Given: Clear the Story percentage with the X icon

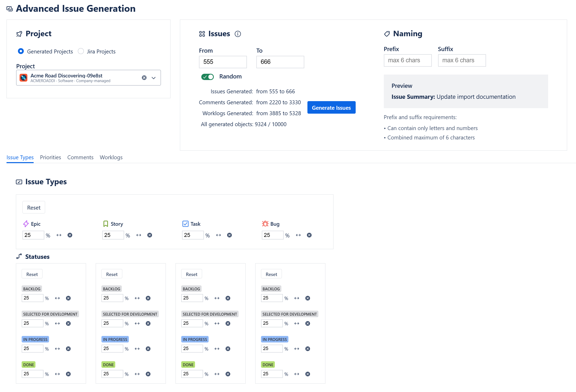Looking at the screenshot, I should point(149,235).
